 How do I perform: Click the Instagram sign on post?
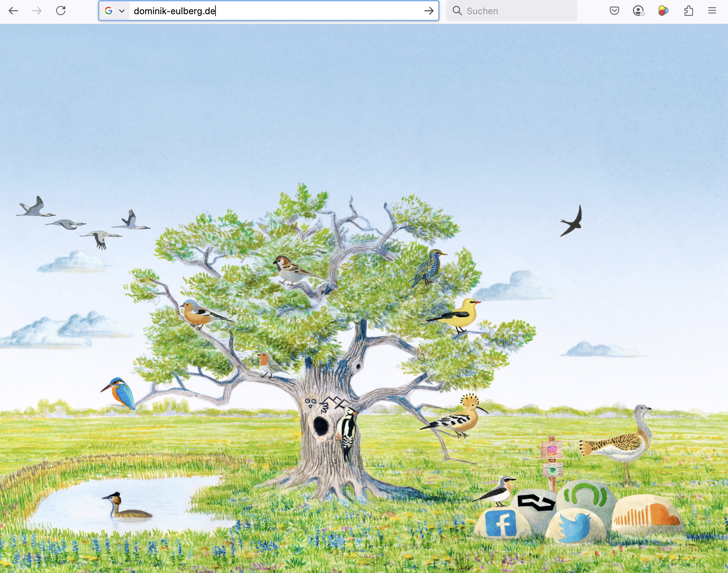pos(552,450)
